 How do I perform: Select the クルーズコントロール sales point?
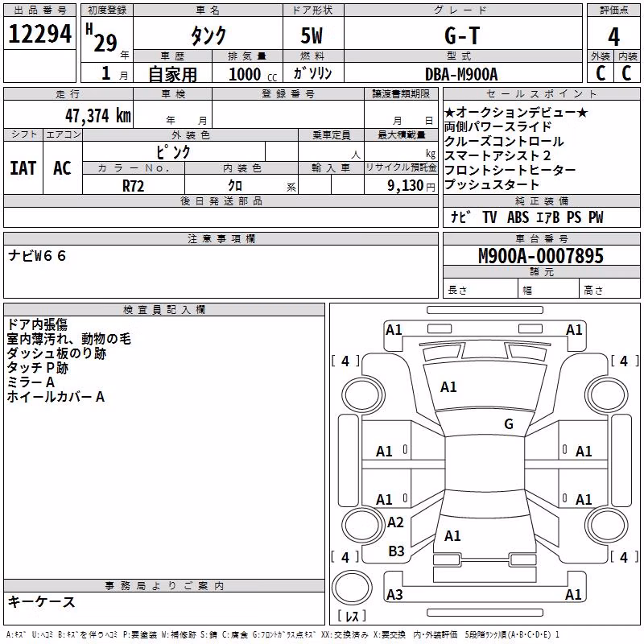click(504, 142)
